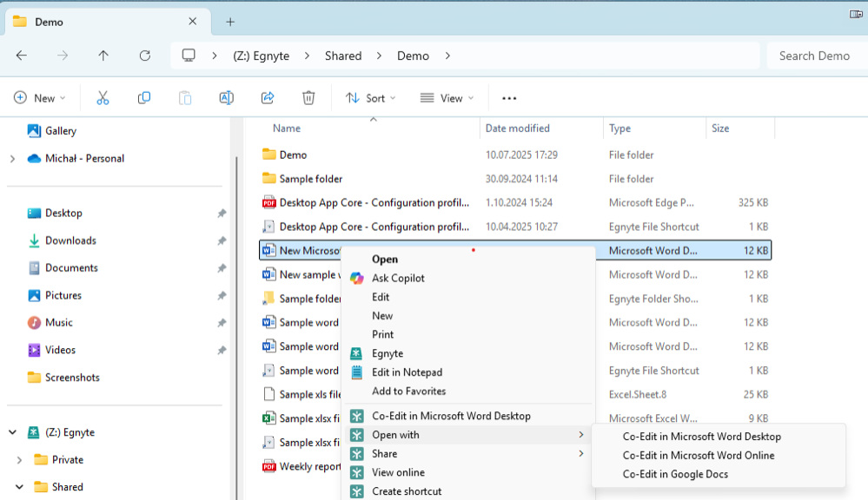868x500 pixels.
Task: Select Ask Copilot in context menu
Action: pyautogui.click(x=398, y=279)
